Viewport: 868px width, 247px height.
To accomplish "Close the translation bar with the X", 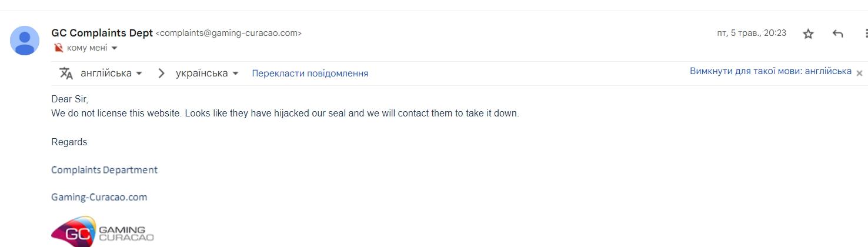I will pos(859,73).
